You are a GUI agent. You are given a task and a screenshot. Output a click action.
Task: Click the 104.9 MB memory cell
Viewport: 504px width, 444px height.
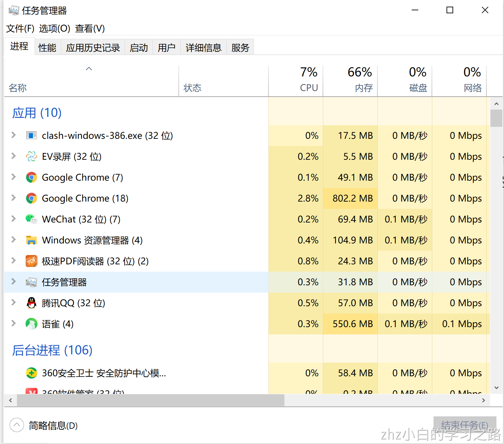(x=350, y=240)
